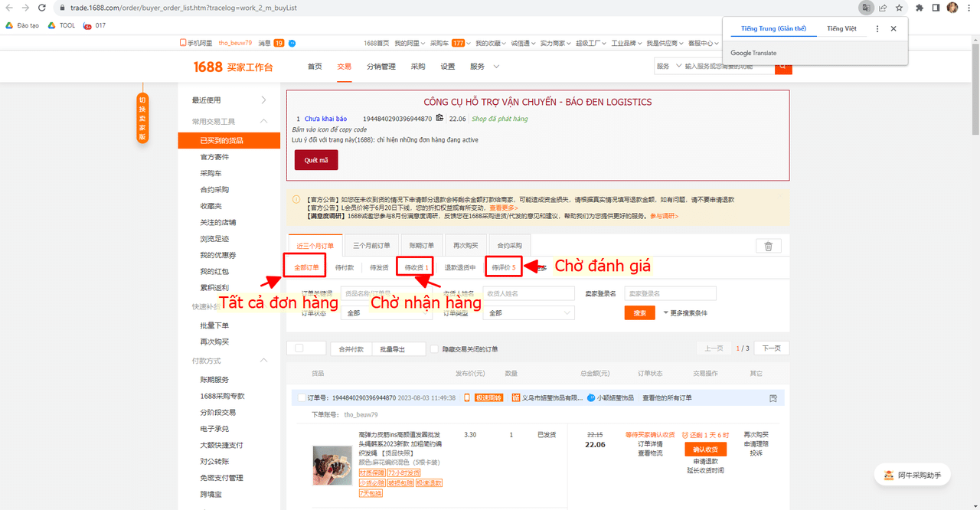Switch to 三个月前订单 tab
This screenshot has width=980, height=510.
point(372,246)
